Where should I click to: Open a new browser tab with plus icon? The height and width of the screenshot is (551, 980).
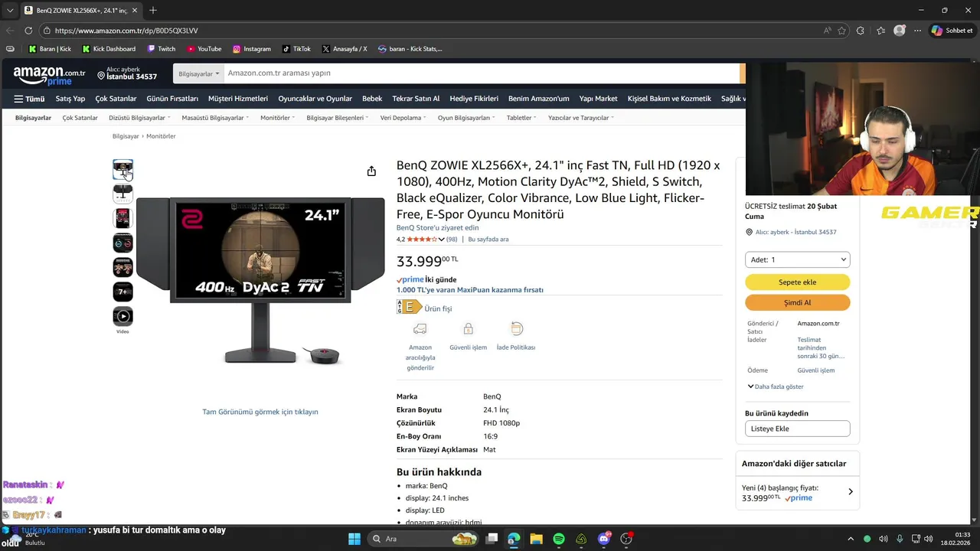153,10
